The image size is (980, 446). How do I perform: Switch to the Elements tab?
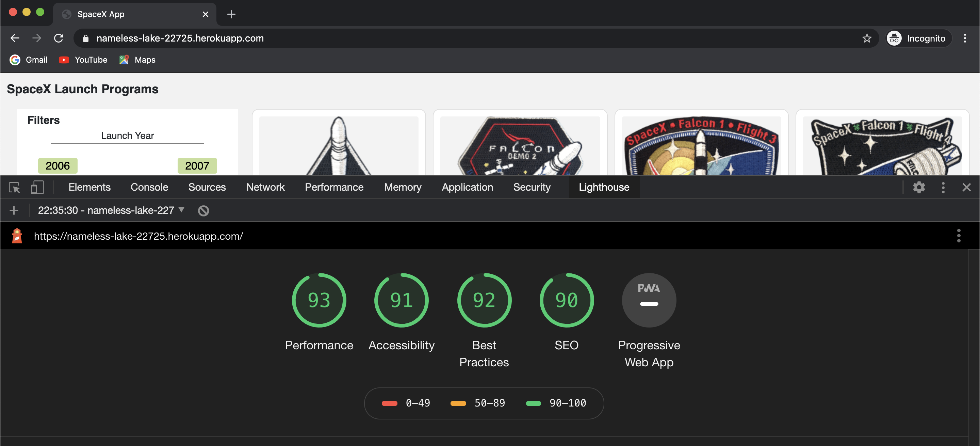point(89,187)
